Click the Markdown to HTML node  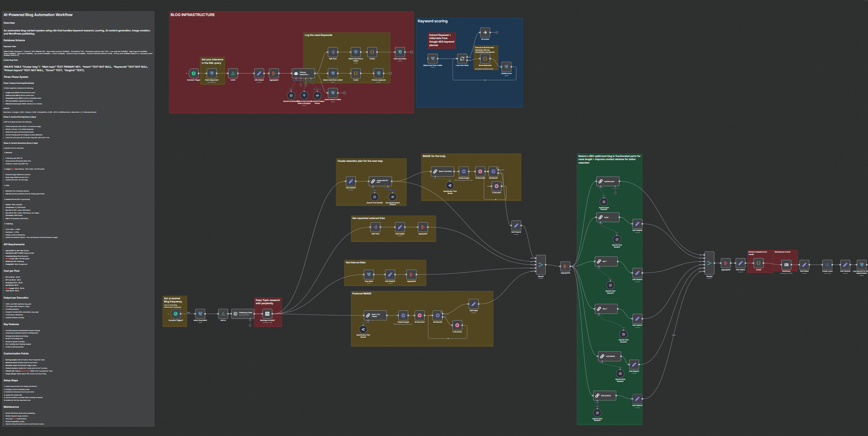[x=786, y=264]
